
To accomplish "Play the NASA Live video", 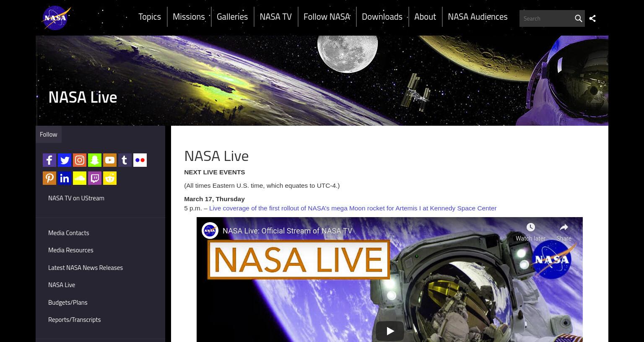I will tap(390, 331).
